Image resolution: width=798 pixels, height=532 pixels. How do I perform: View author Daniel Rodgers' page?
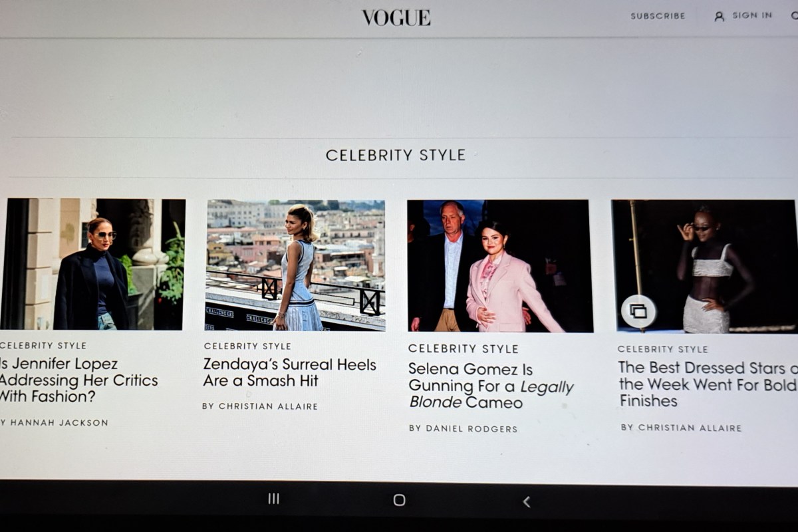click(x=463, y=429)
